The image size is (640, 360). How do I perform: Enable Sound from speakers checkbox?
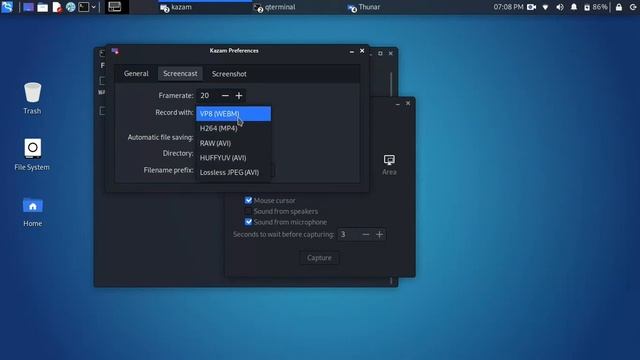pos(248,211)
